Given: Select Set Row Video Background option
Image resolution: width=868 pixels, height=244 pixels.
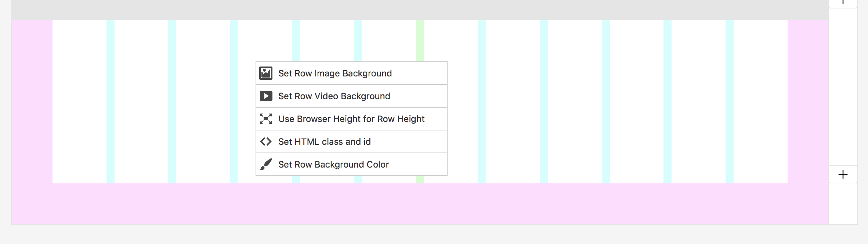Looking at the screenshot, I should coord(334,96).
